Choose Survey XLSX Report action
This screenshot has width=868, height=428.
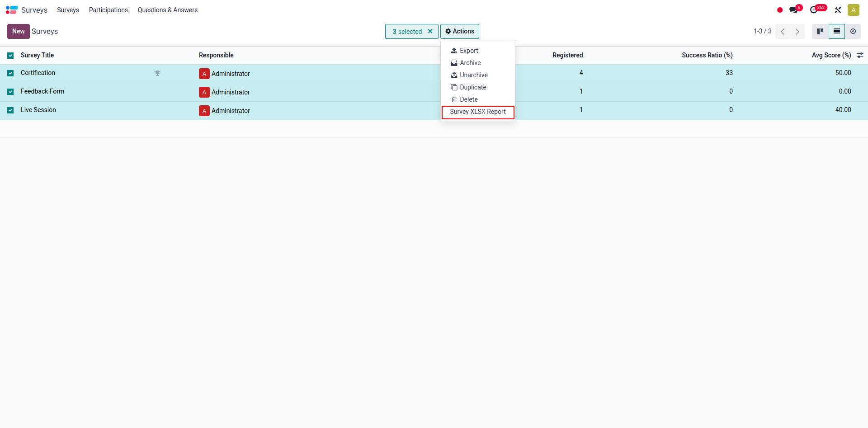(478, 112)
